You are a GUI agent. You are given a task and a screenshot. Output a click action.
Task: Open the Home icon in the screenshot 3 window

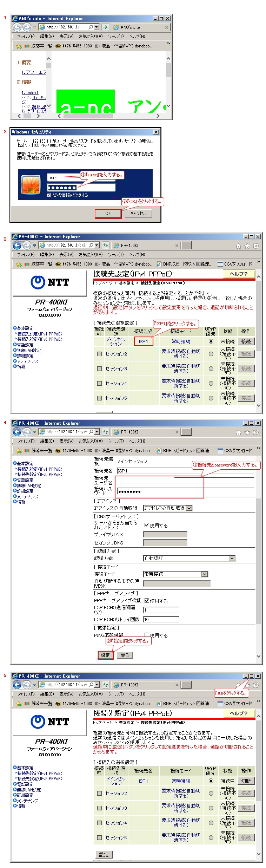point(239,246)
